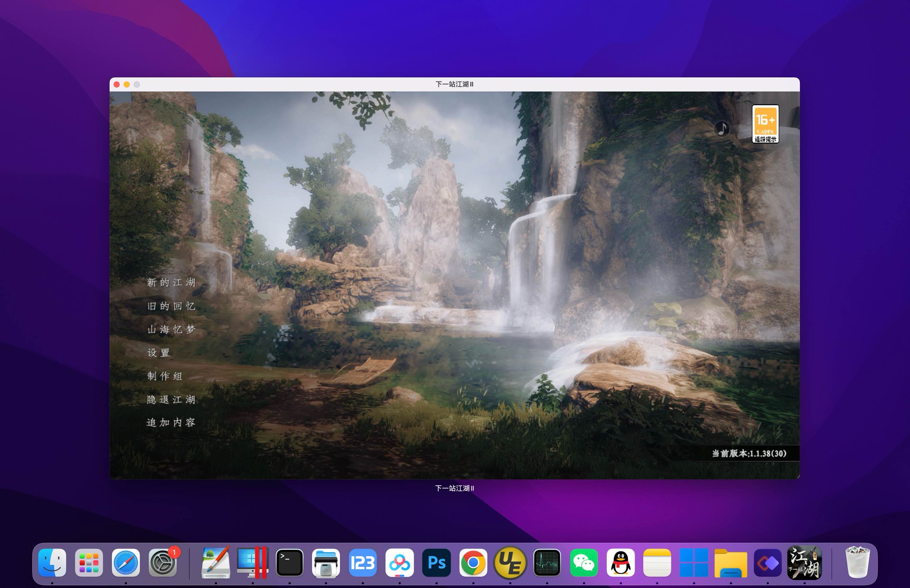Open the paintbrush drive app in Dock

pyautogui.click(x=216, y=563)
